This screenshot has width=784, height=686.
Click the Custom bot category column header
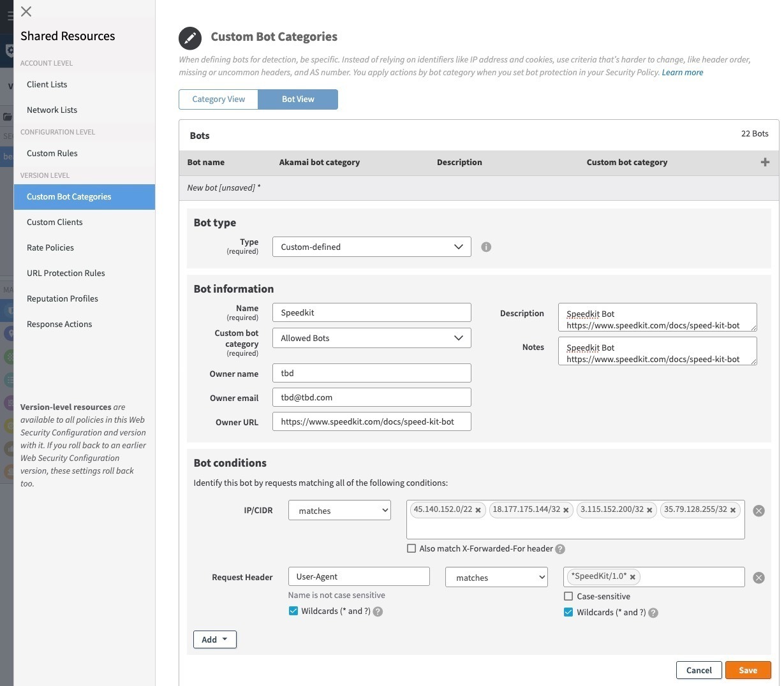pos(626,162)
